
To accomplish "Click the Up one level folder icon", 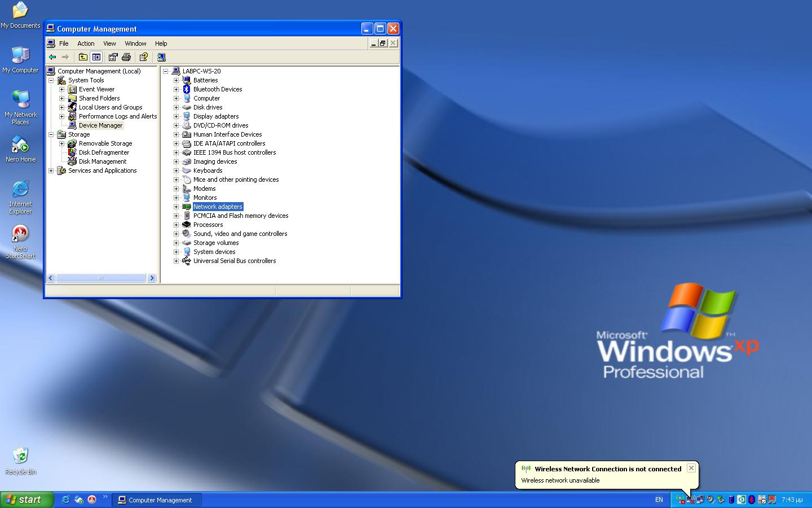I will [x=83, y=57].
